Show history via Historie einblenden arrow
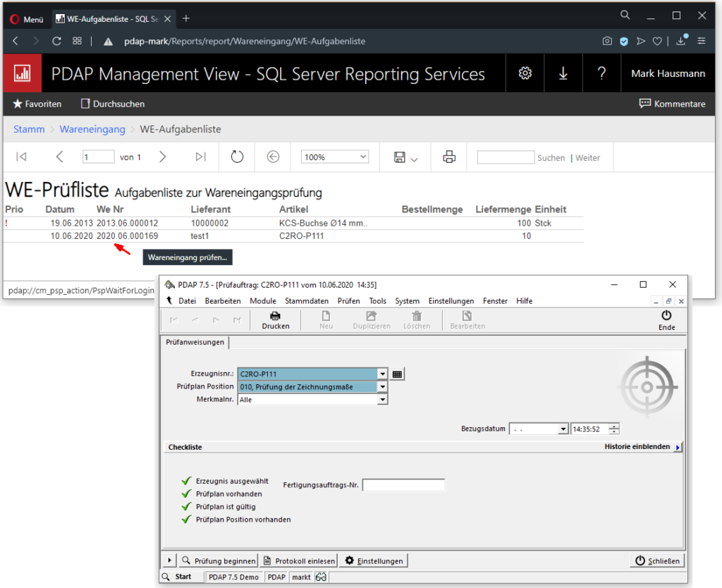This screenshot has width=722, height=588. coord(678,447)
